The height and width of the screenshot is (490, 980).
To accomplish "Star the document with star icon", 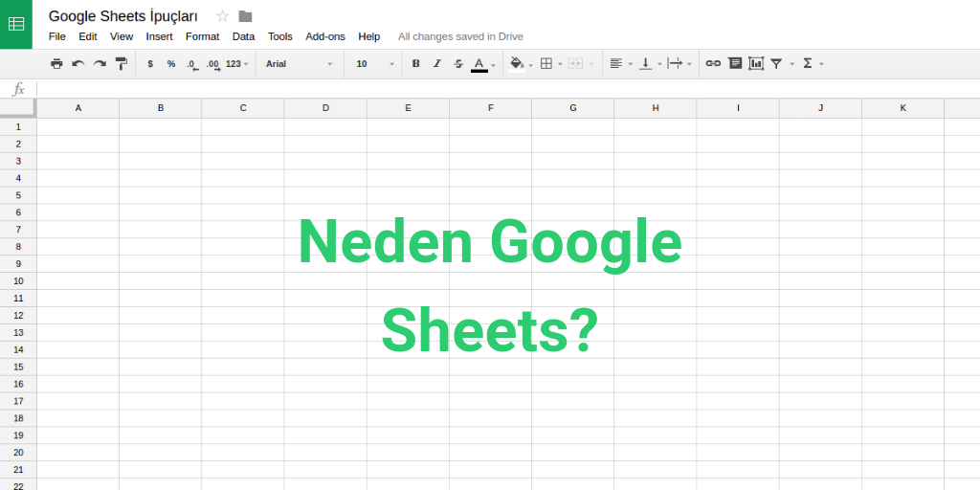I will click(x=222, y=16).
